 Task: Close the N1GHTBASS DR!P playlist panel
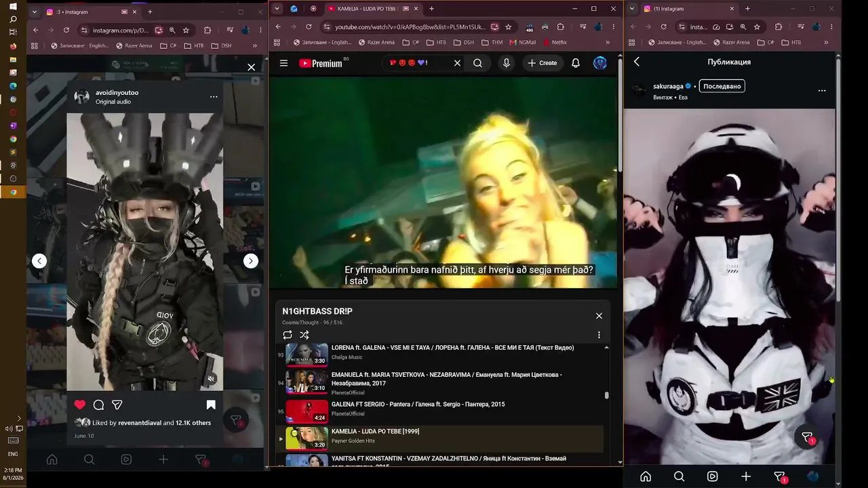599,316
